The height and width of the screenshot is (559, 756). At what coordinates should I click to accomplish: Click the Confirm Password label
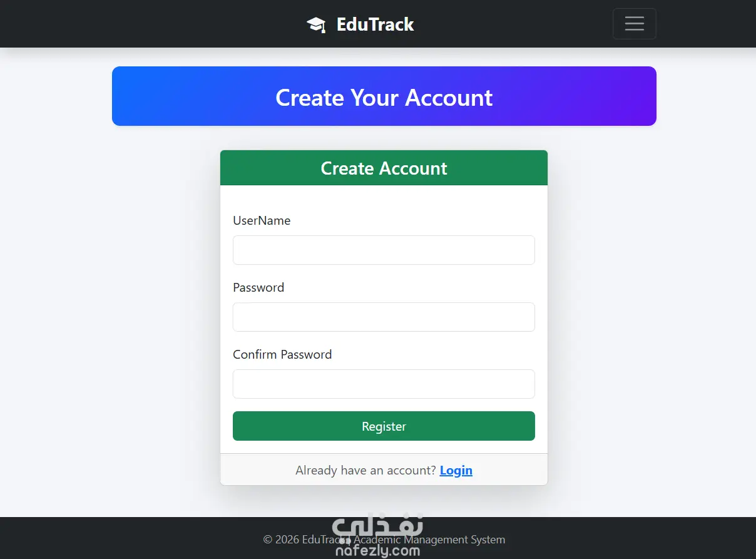click(x=282, y=354)
